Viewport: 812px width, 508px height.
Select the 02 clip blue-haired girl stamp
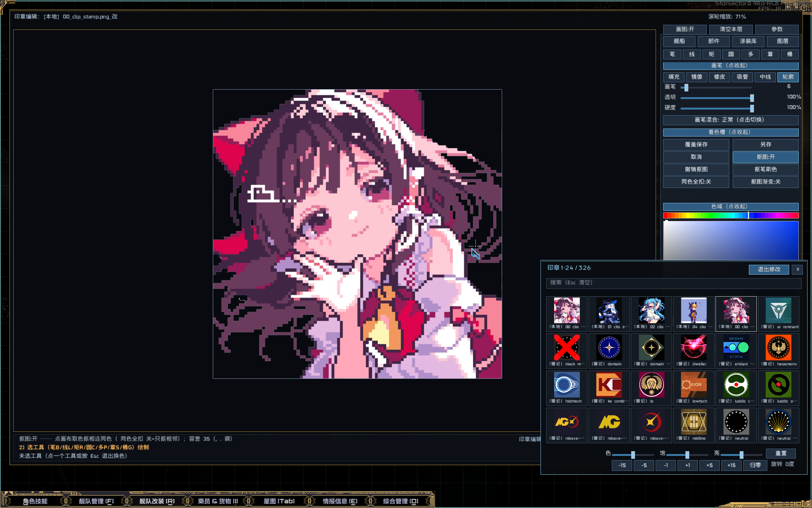tap(651, 313)
